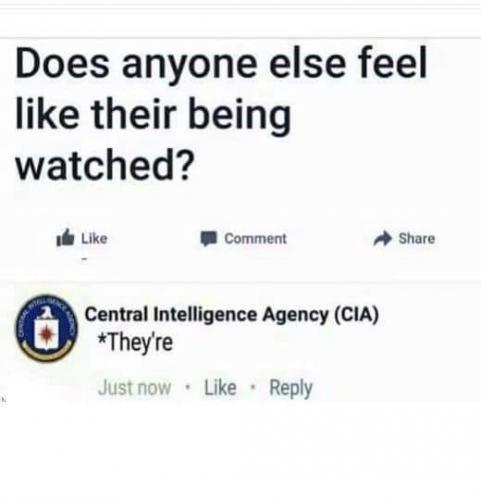Click 'Does anyone else feel' headline line

[x=221, y=63]
